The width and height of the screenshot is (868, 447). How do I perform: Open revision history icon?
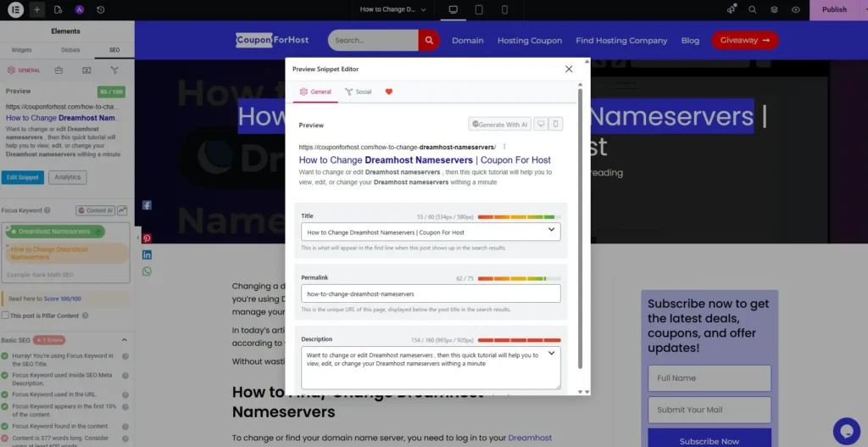[x=101, y=9]
